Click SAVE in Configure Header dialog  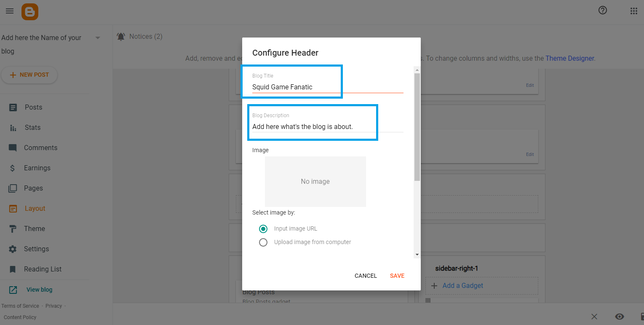(397, 276)
